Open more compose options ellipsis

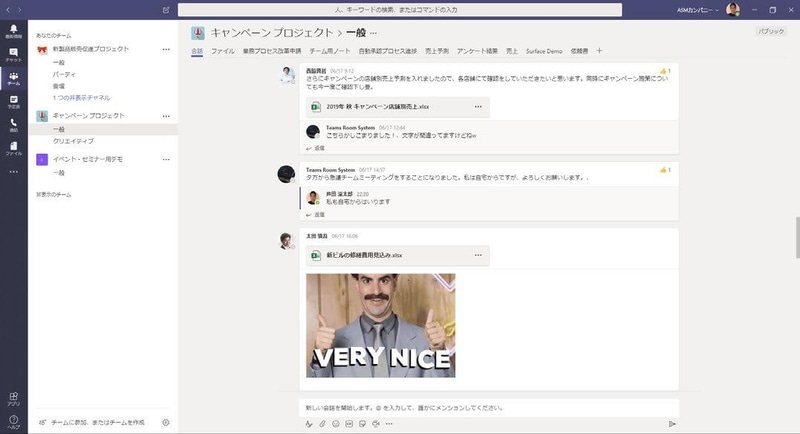coord(389,424)
